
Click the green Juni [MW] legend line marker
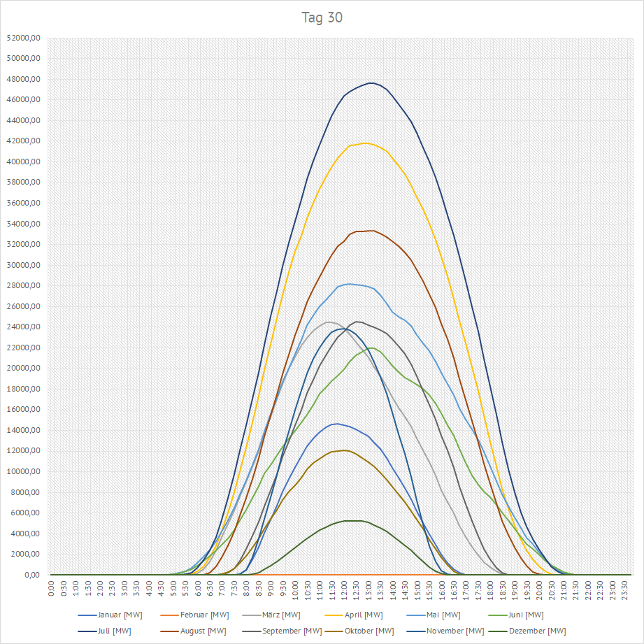[x=496, y=615]
